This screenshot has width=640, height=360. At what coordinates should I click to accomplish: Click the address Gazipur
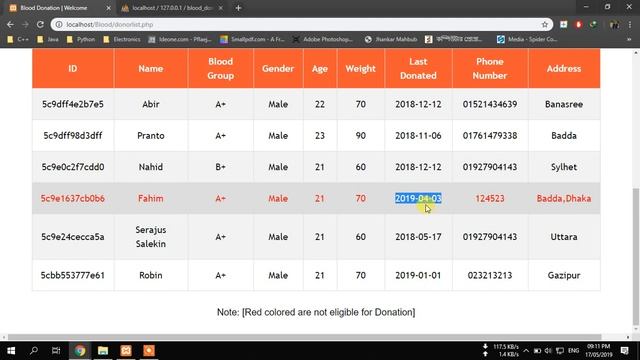click(x=564, y=276)
